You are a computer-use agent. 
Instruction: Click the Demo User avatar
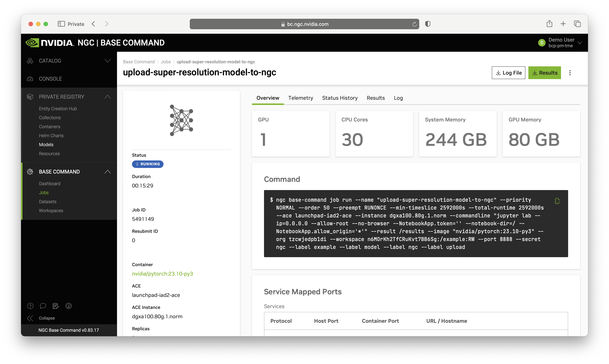point(542,43)
